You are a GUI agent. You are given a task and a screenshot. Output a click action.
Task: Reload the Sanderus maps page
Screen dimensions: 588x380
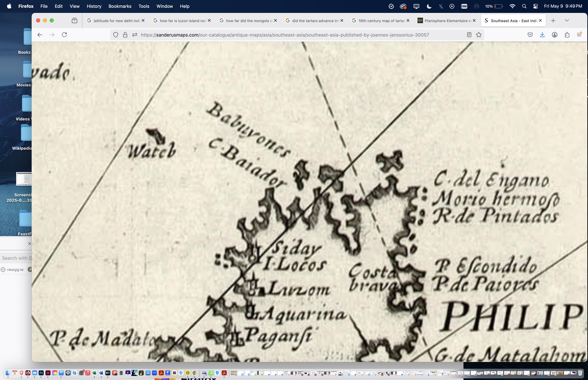coord(64,35)
